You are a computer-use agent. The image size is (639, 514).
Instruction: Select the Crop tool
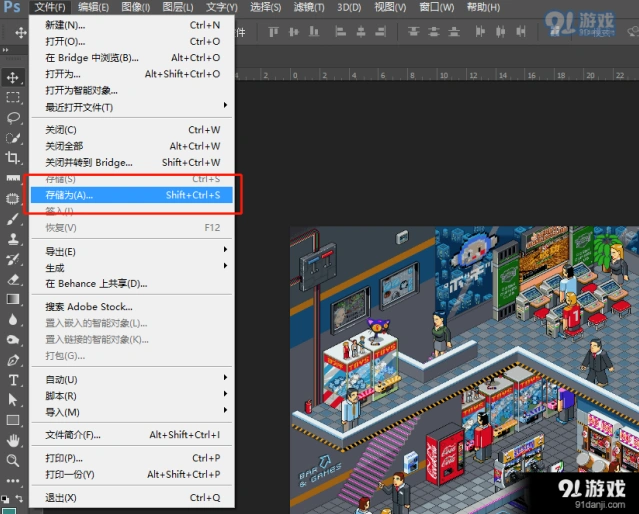[x=13, y=158]
